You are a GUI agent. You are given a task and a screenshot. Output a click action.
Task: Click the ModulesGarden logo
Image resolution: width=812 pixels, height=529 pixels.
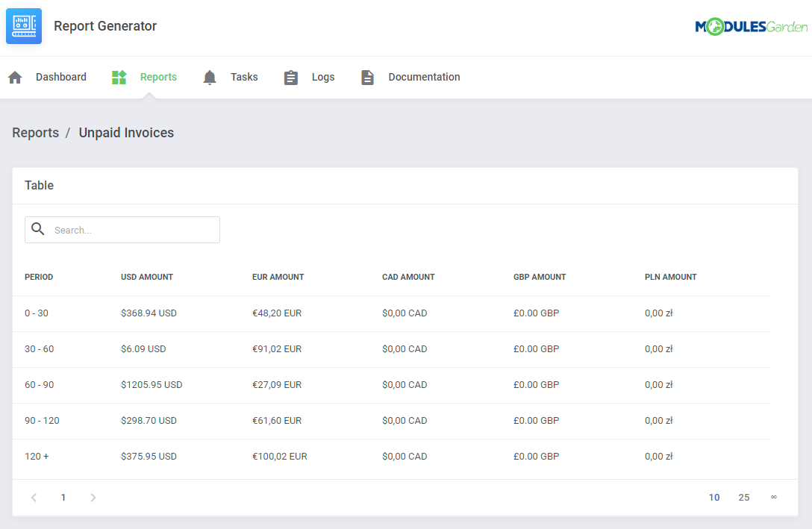click(x=752, y=26)
